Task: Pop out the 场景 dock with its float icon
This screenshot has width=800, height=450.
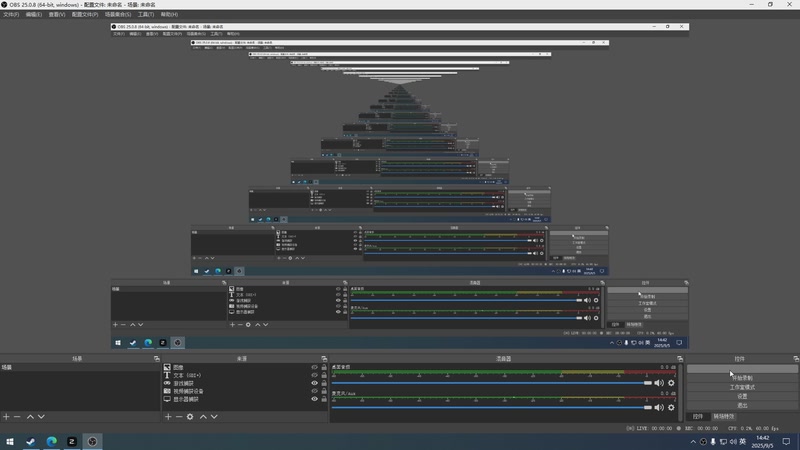Action: click(157, 359)
